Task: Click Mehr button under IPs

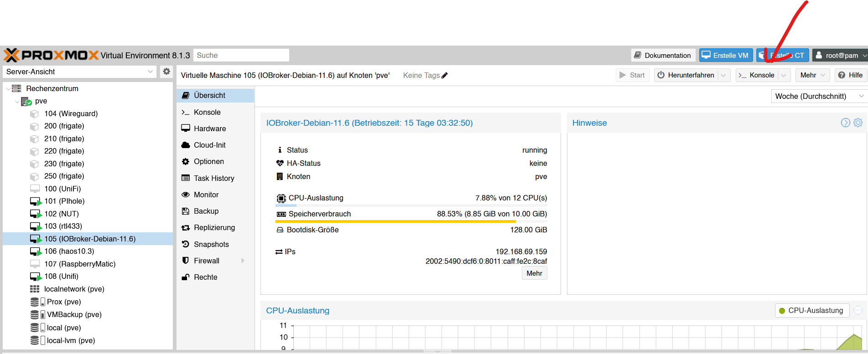Action: point(534,273)
